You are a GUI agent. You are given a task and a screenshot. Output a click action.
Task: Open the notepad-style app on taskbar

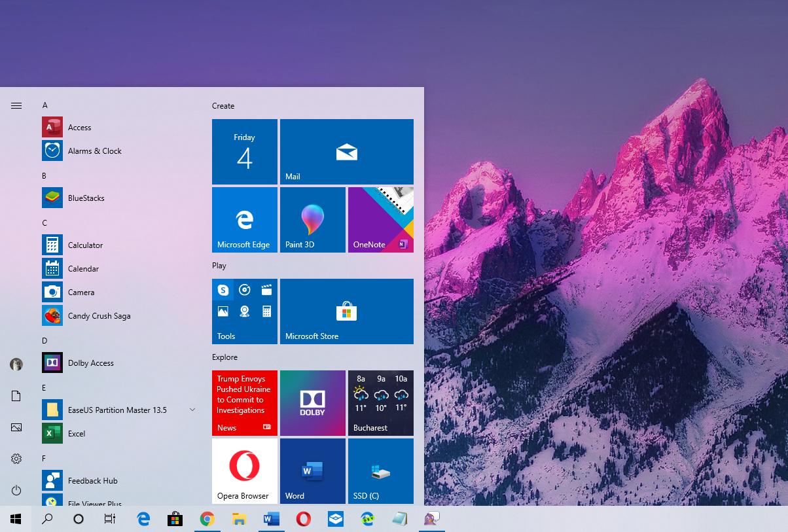(399, 519)
